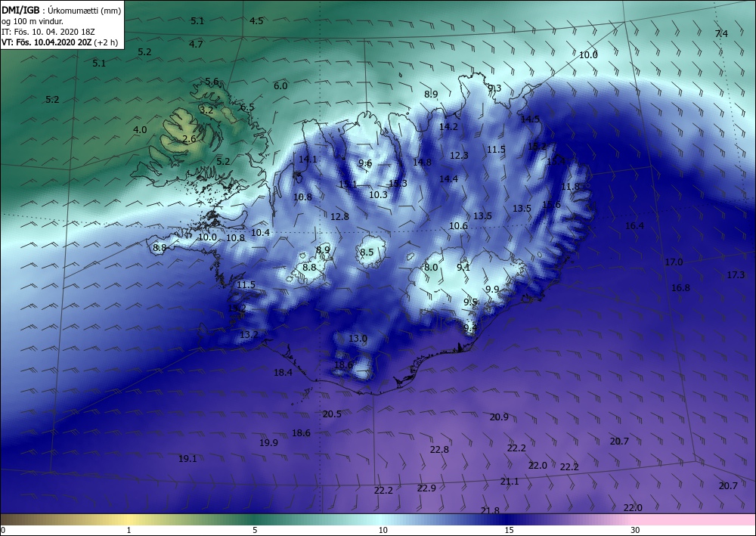Select the highest map value 22.9
The height and width of the screenshot is (536, 756).
point(426,488)
